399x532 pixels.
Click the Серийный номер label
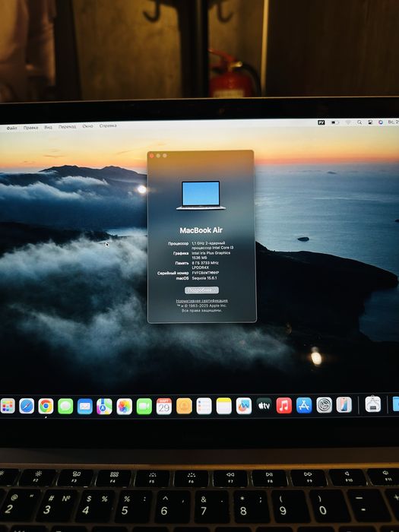pyautogui.click(x=173, y=273)
